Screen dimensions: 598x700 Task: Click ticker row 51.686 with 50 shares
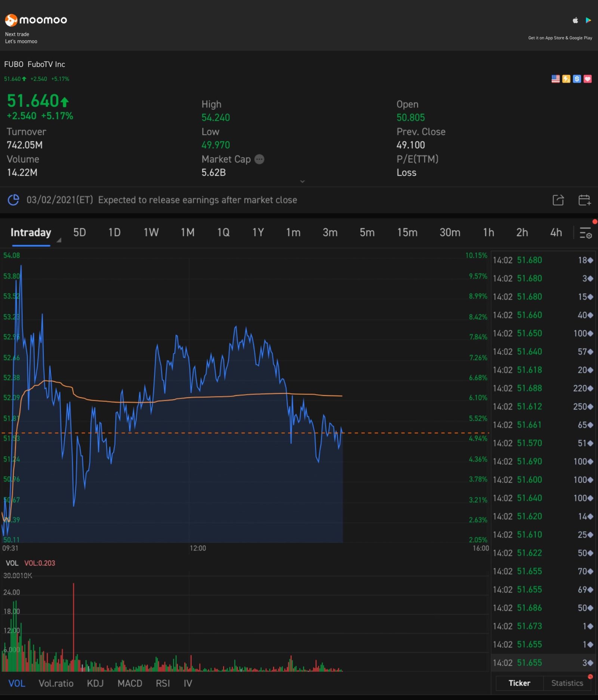click(x=543, y=608)
